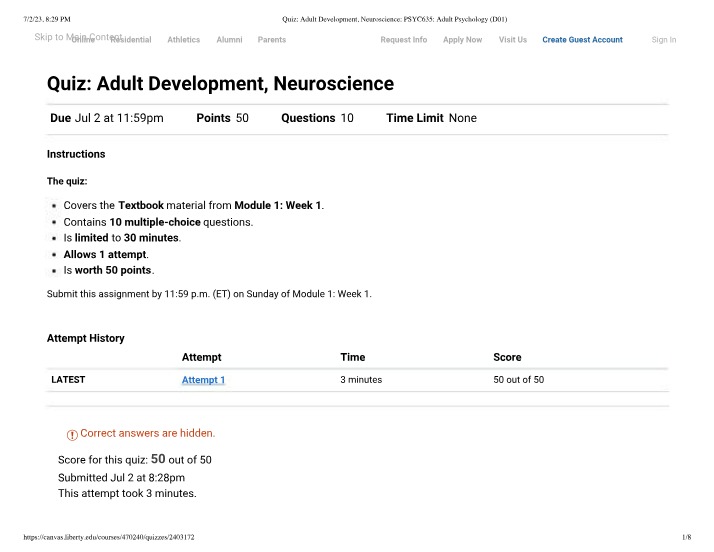Click the Attempt column header
Screen dimensions: 714x552
pos(201,357)
